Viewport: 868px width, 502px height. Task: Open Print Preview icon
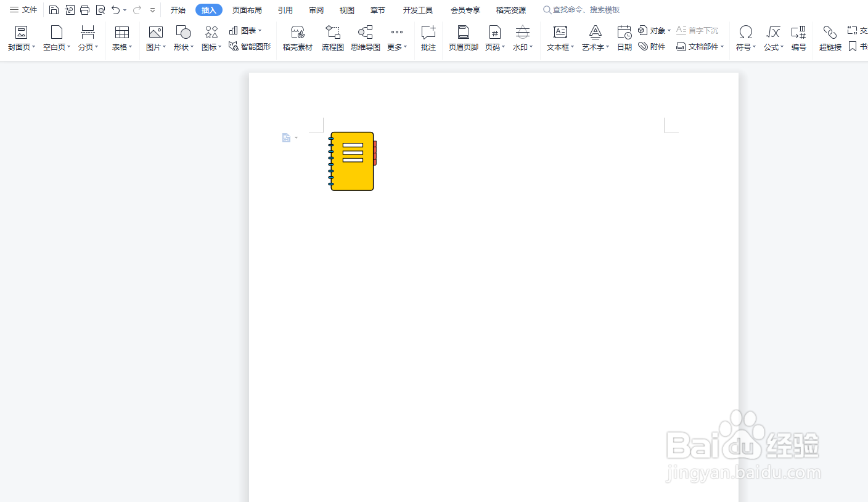coord(100,10)
